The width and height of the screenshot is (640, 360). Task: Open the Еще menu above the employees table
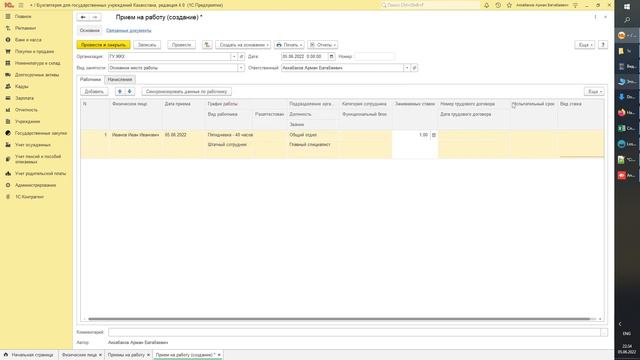tap(593, 92)
